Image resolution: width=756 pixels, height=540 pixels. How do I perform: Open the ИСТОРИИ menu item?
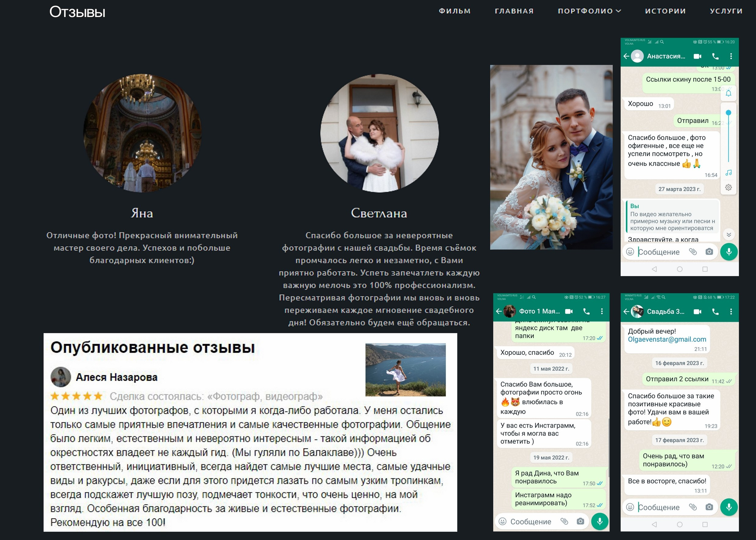[665, 11]
